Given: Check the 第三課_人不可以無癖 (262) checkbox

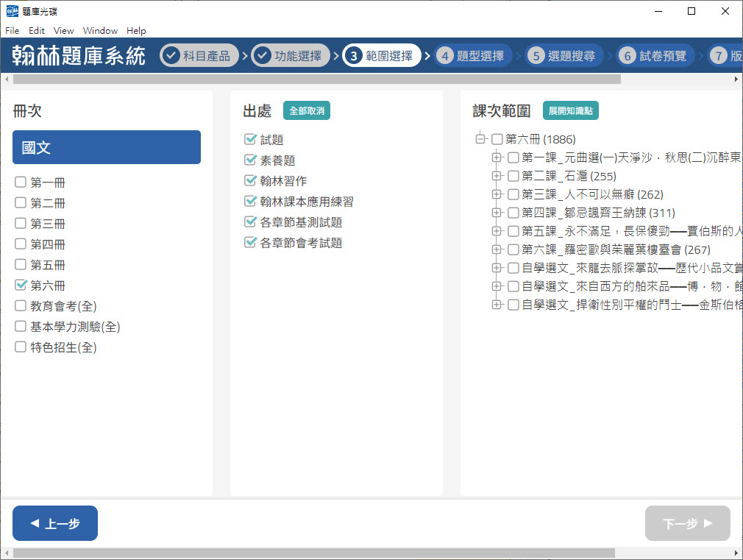Looking at the screenshot, I should [x=513, y=194].
